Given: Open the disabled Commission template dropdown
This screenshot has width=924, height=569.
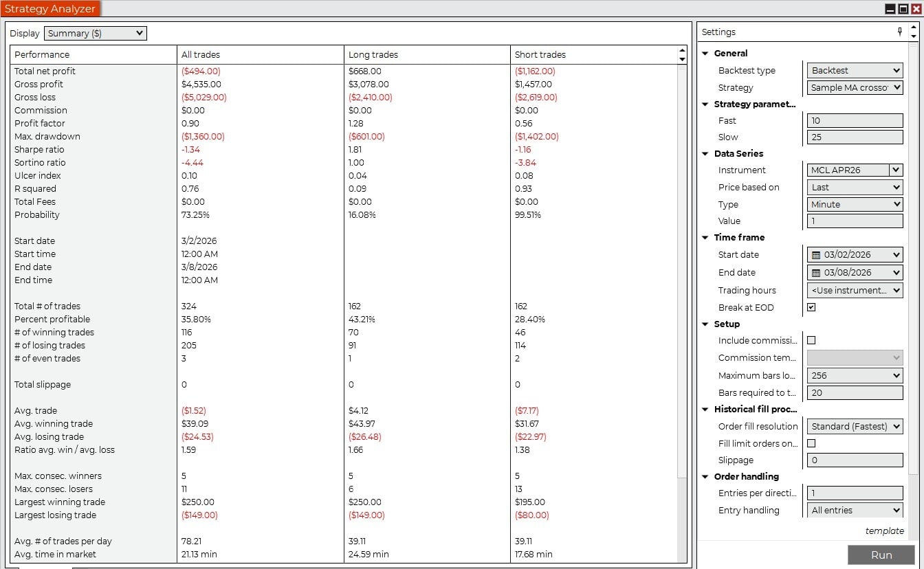Looking at the screenshot, I should pos(855,357).
